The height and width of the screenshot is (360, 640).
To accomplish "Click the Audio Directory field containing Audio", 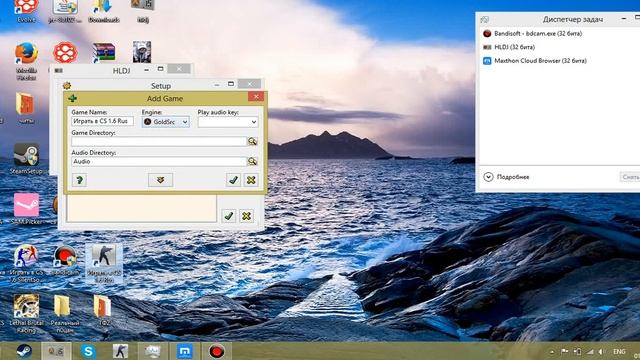I will click(159, 162).
